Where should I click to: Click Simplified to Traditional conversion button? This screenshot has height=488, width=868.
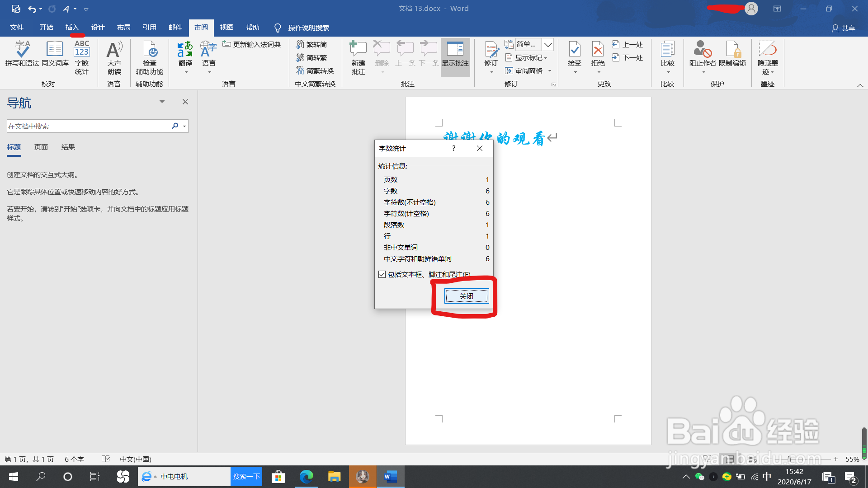311,58
